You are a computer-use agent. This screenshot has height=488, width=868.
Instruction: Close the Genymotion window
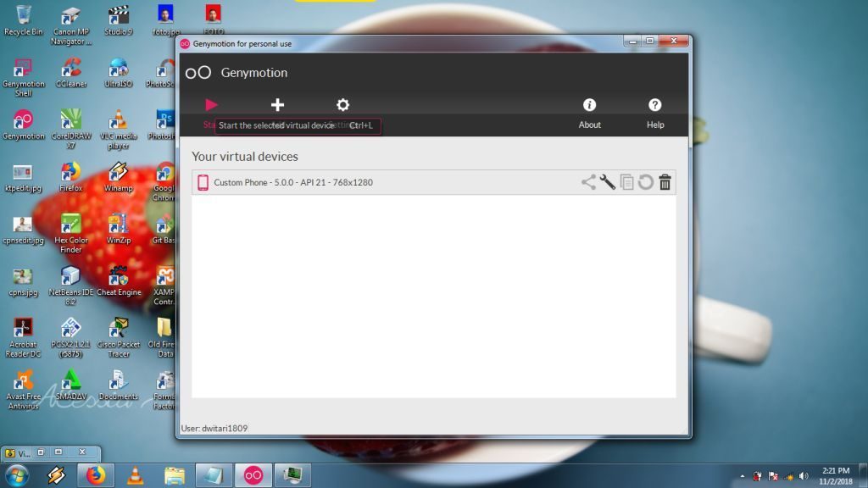674,41
